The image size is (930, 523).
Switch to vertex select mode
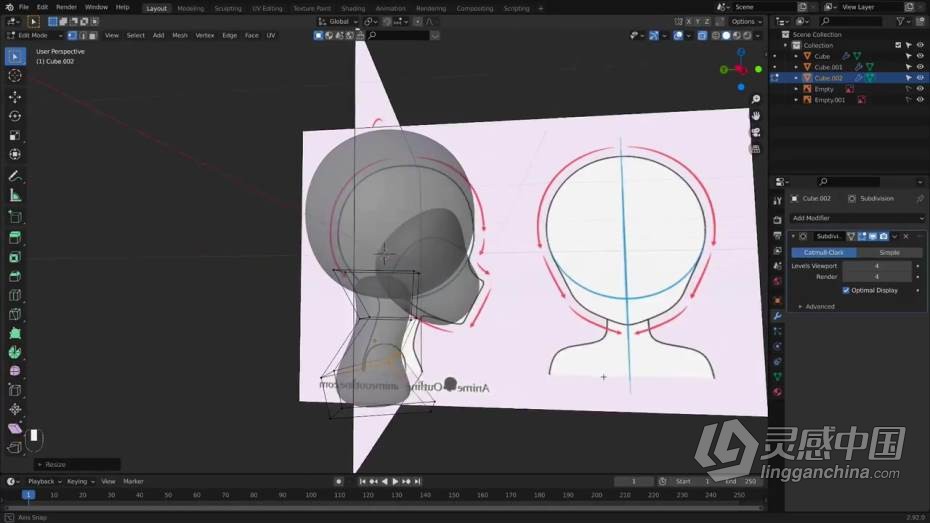(x=72, y=36)
